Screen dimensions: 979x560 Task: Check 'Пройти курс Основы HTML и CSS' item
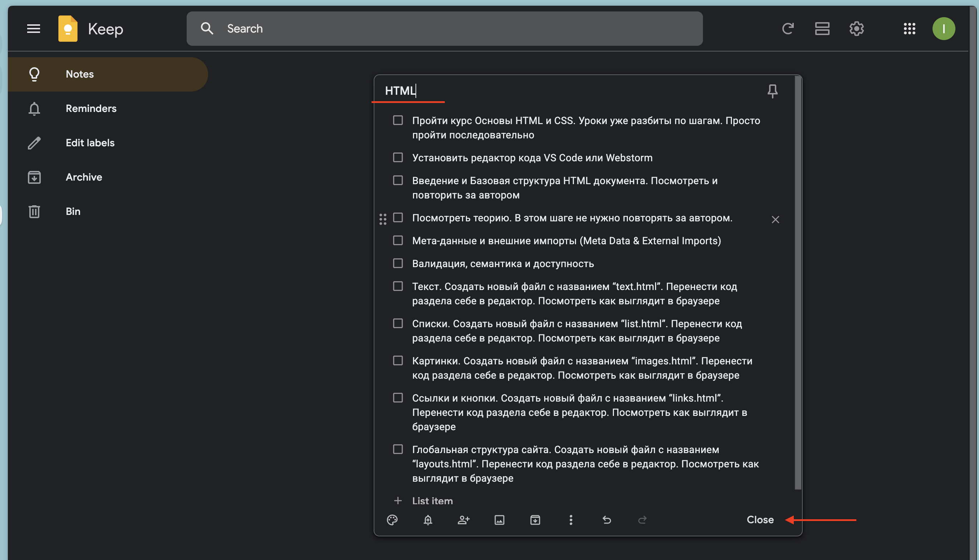click(398, 120)
